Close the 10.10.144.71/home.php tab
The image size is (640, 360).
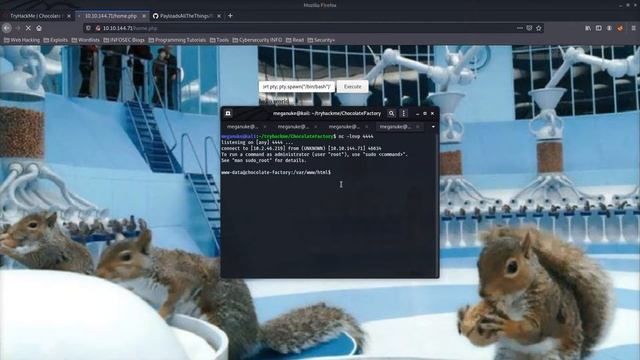click(144, 16)
